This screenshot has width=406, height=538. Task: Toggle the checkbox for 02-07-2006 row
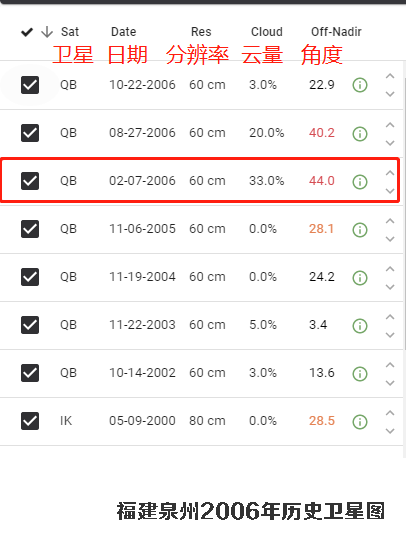click(x=30, y=181)
